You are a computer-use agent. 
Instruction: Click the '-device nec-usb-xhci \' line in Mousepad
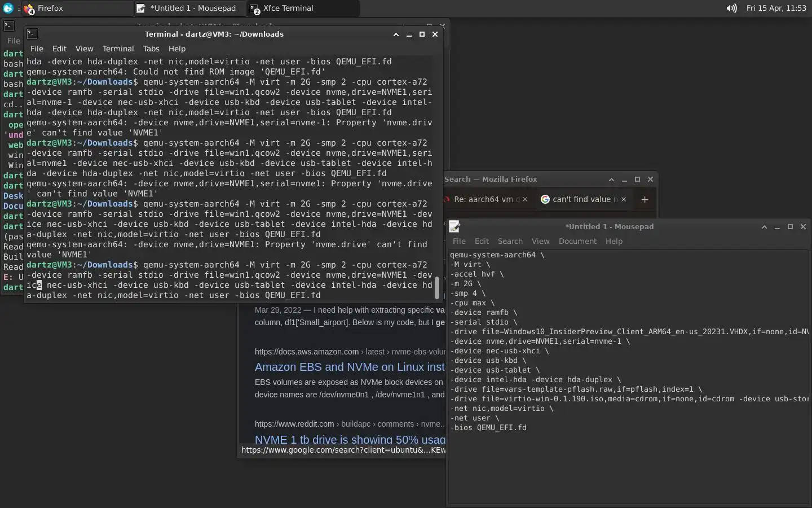click(499, 351)
